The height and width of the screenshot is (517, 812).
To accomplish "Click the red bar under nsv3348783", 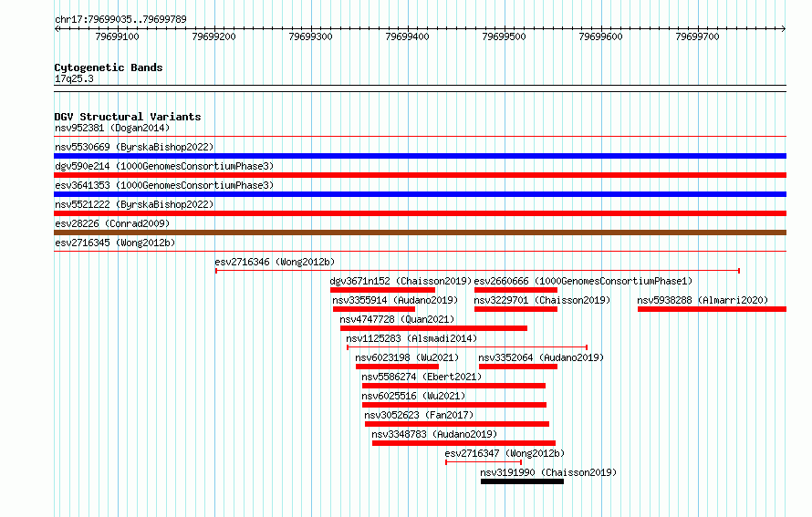I will (x=464, y=443).
